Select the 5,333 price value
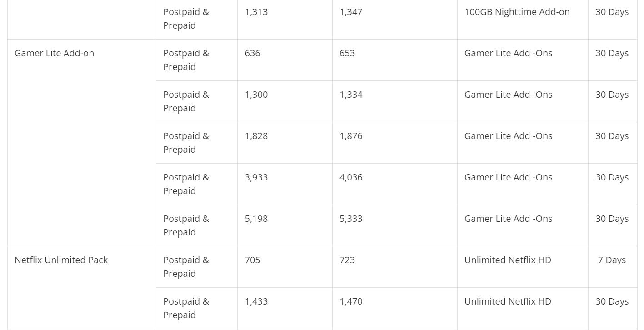Image resolution: width=644 pixels, height=330 pixels. pos(351,219)
